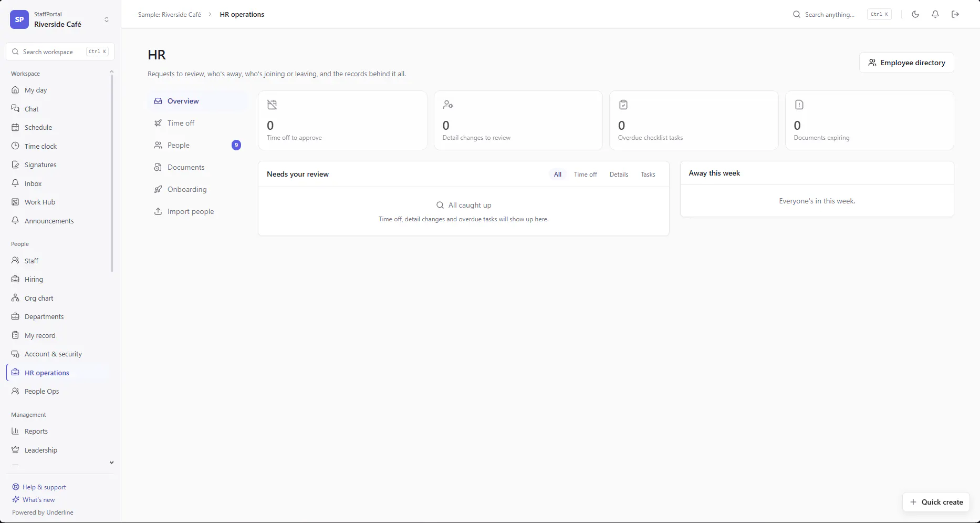Image resolution: width=980 pixels, height=523 pixels.
Task: Click the sidebar vertical scrollbar
Action: (x=111, y=173)
